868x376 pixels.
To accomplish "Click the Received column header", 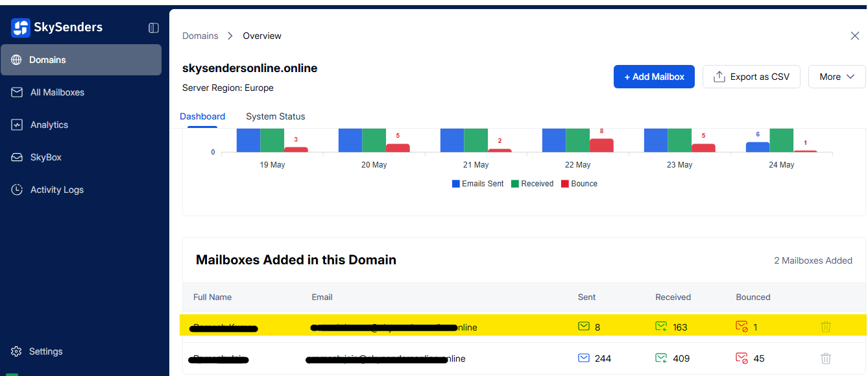I will 673,297.
